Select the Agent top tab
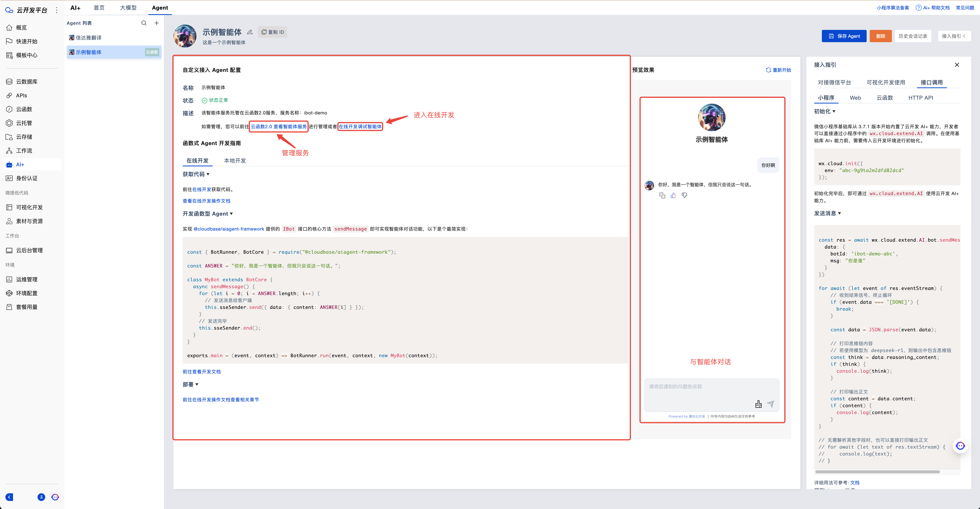The height and width of the screenshot is (509, 980). click(160, 8)
